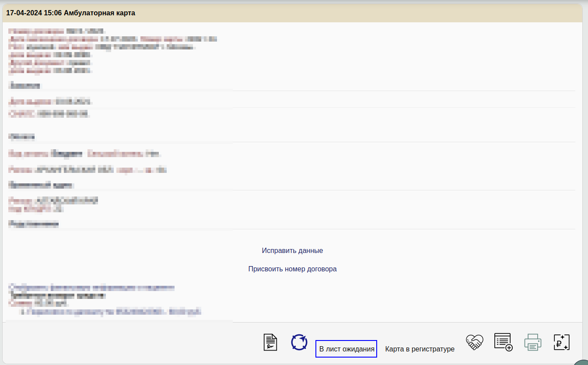The image size is (588, 365).
Task: Click the ruble scan icon
Action: pos(561,342)
